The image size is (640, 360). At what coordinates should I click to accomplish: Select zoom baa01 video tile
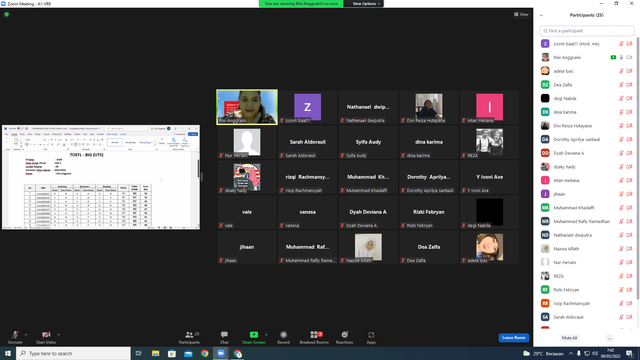(307, 107)
